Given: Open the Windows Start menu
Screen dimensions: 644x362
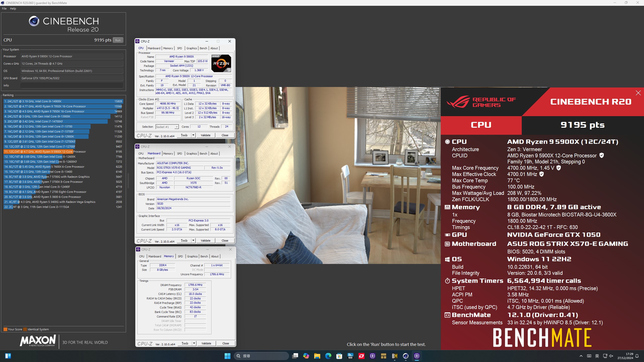Looking at the screenshot, I should (227, 356).
